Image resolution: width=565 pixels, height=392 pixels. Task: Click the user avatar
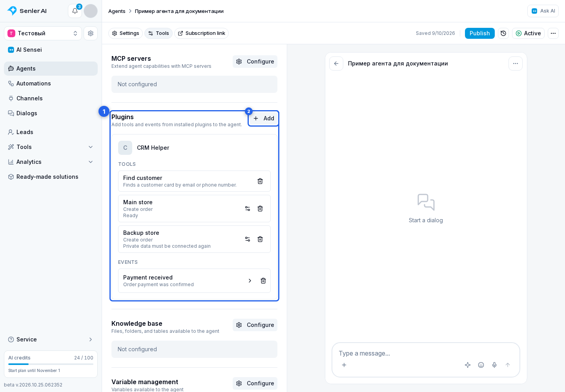coord(91,11)
